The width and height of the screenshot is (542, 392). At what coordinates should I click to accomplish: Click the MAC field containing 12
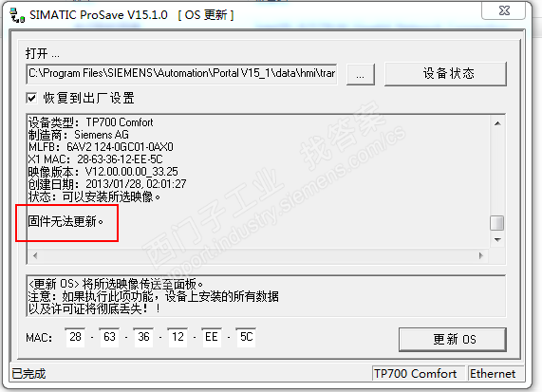pos(178,337)
